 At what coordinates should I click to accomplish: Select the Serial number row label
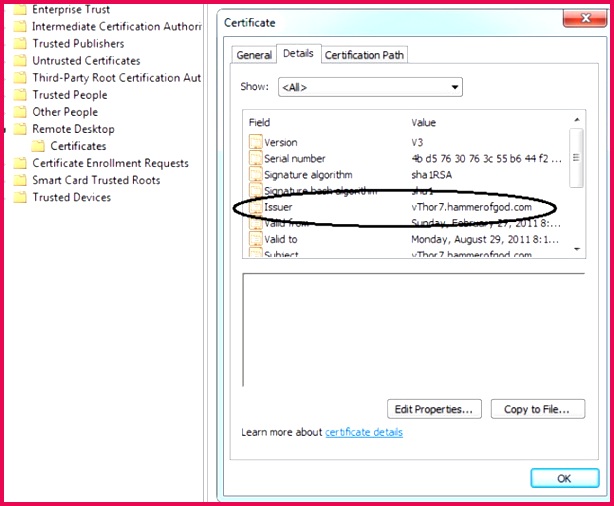[x=294, y=159]
